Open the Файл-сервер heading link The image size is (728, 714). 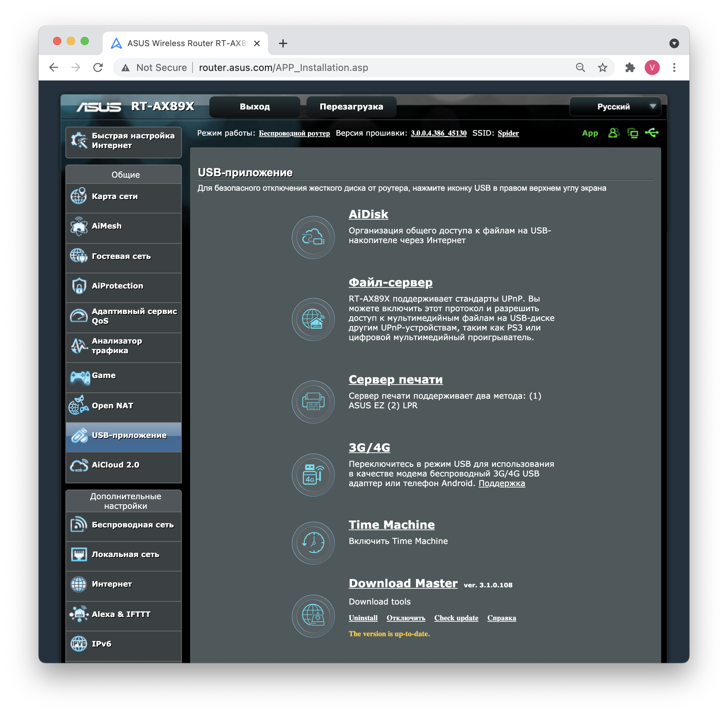click(391, 282)
